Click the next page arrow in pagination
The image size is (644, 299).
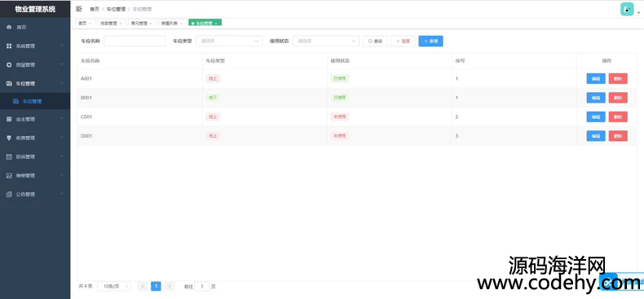170,286
